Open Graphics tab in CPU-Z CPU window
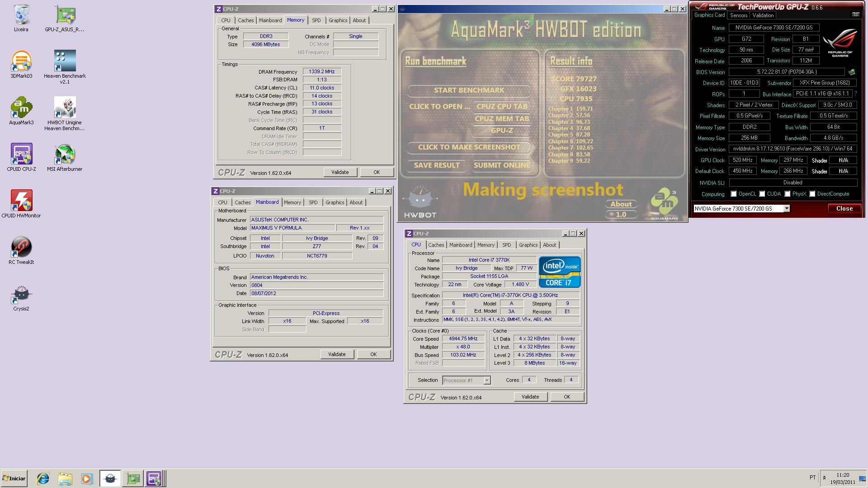The image size is (868, 488). [528, 245]
